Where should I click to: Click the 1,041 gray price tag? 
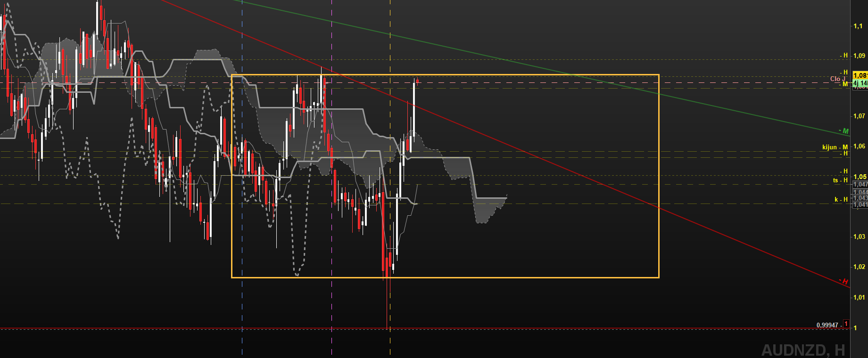pyautogui.click(x=860, y=204)
